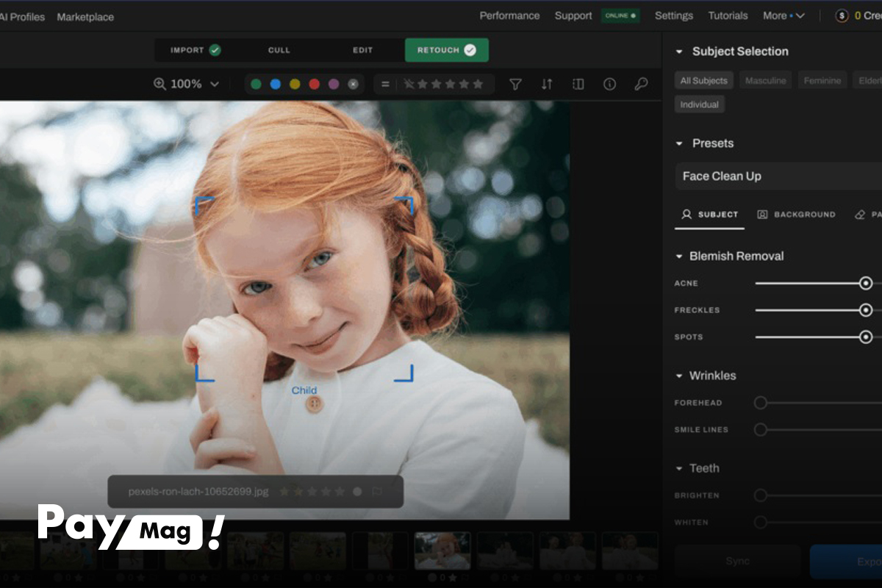Collapse the Blemish Removal section
This screenshot has width=882, height=588.
tap(679, 257)
